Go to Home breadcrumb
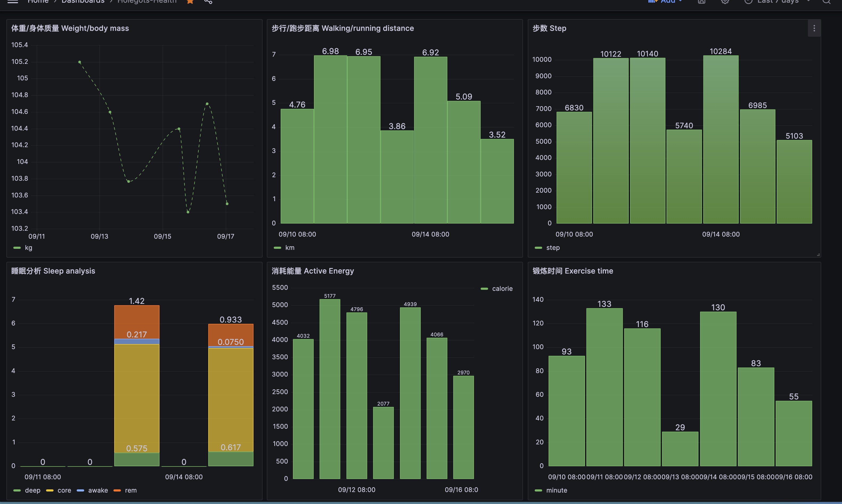 click(x=38, y=1)
